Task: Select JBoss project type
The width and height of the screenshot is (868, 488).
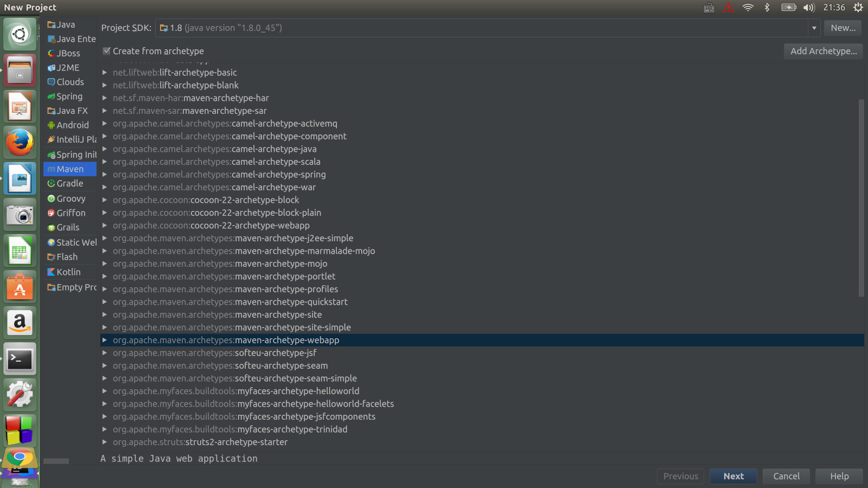Action: pyautogui.click(x=70, y=53)
